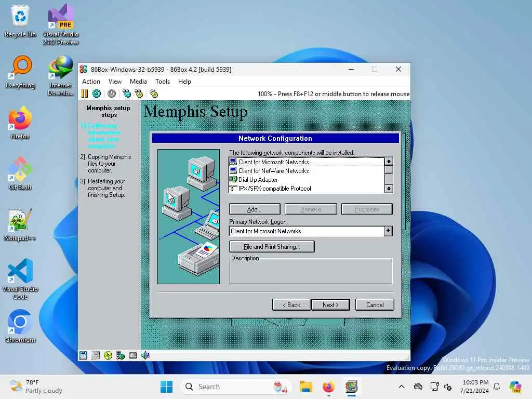Open the Windows Start menu
This screenshot has height=399, width=532.
(166, 387)
